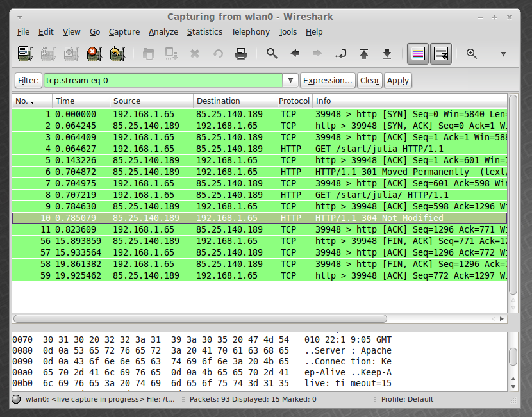Click the packet list vertical scrollbar
Screen dimensions: 532x417
[513, 194]
